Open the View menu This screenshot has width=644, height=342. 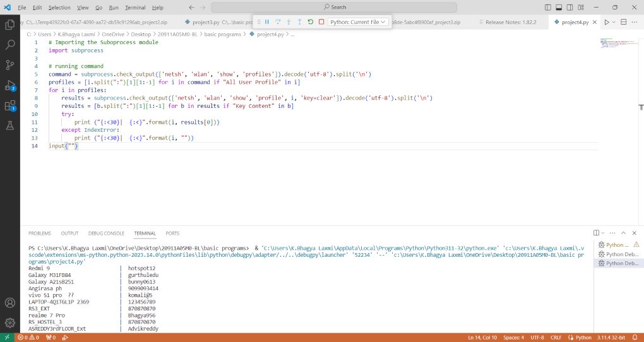click(x=83, y=8)
